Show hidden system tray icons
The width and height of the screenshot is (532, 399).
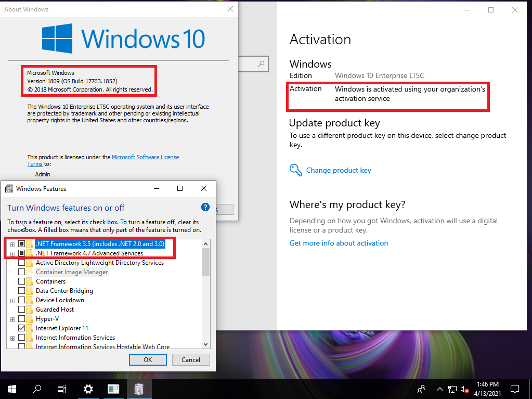(440, 389)
